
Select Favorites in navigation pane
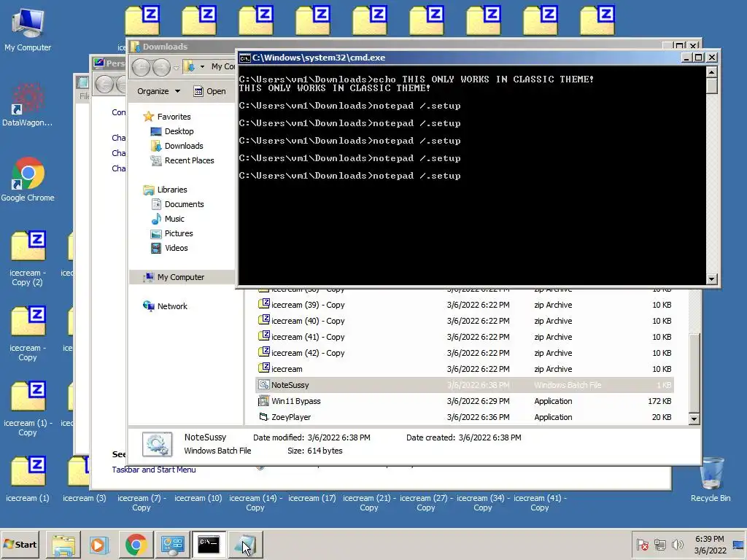click(167, 117)
